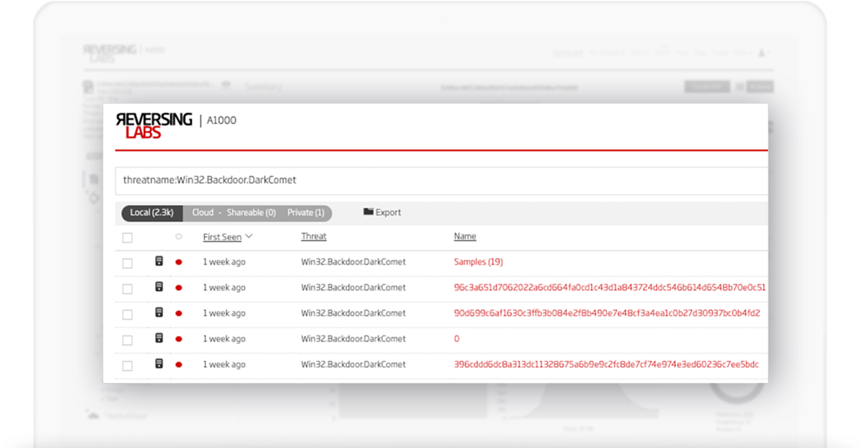
Task: Tick the checkbox for 90d699c6af row
Action: tap(127, 315)
